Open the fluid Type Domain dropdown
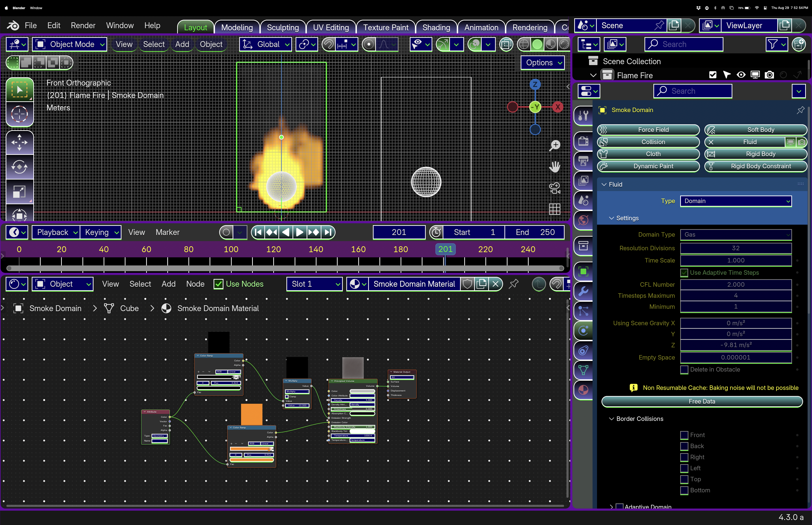The width and height of the screenshot is (812, 525). (x=736, y=201)
